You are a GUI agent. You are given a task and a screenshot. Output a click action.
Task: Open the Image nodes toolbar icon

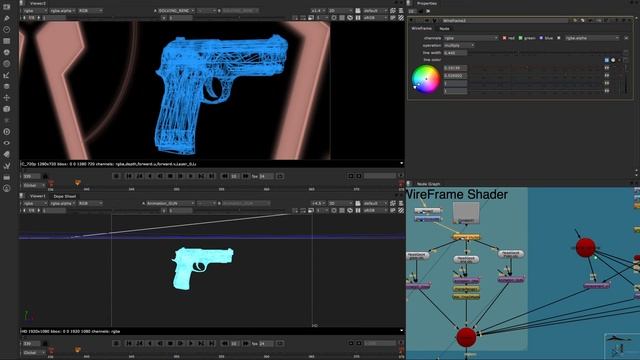click(7, 7)
